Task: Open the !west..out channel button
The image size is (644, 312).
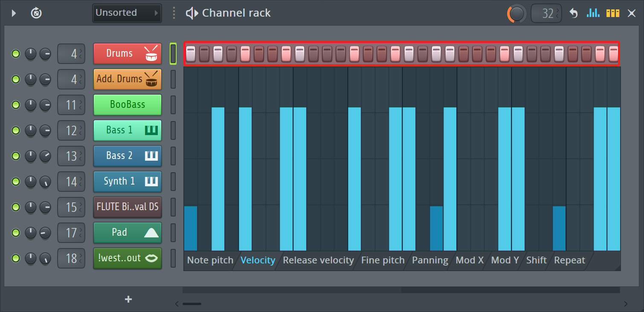Action: pyautogui.click(x=128, y=258)
